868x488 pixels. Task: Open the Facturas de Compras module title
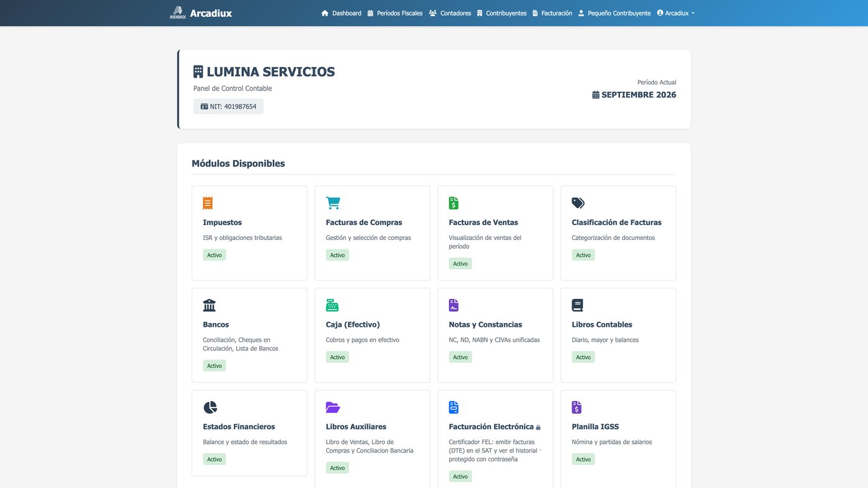pyautogui.click(x=364, y=222)
